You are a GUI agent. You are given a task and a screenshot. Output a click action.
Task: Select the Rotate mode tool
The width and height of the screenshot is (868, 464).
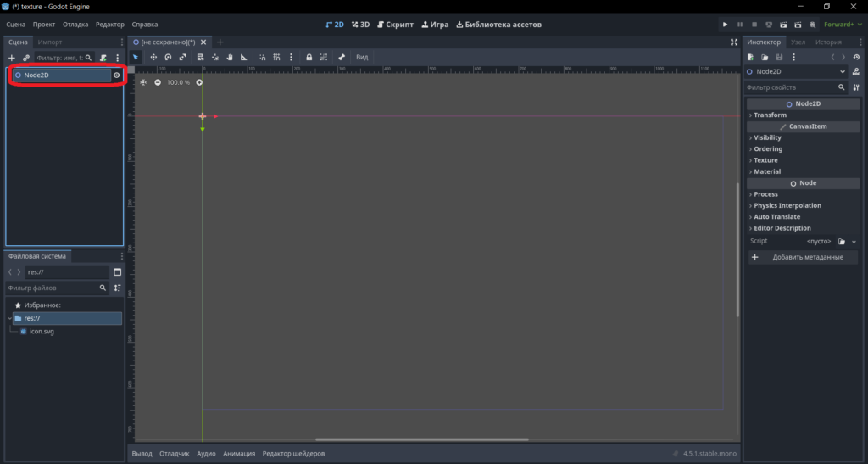point(168,57)
